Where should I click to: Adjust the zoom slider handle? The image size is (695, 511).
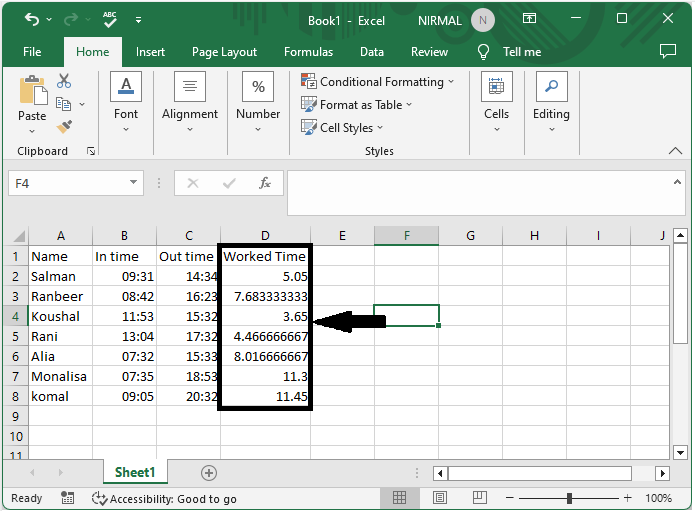tap(569, 498)
